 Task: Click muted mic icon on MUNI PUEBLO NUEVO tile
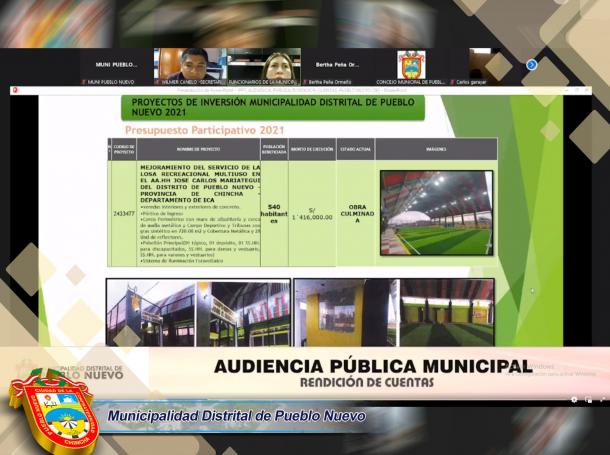coord(85,82)
